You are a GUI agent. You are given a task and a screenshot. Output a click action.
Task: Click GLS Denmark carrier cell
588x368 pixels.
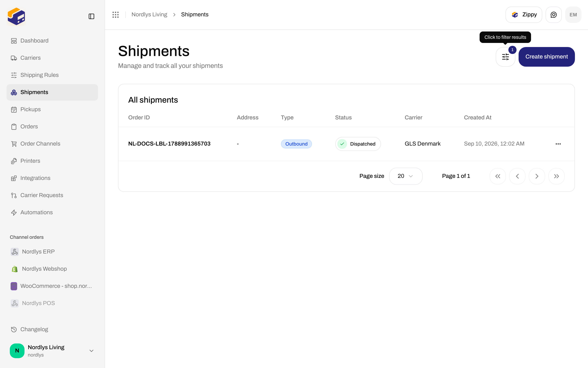coord(423,144)
